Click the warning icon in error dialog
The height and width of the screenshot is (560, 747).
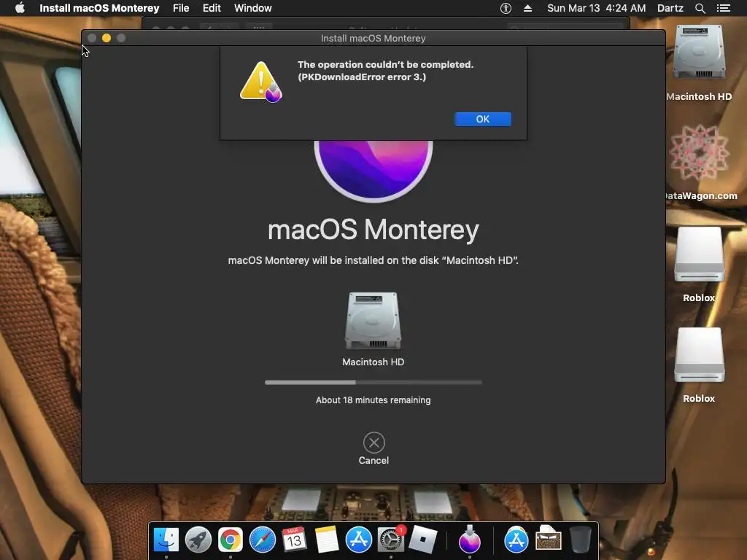point(261,82)
